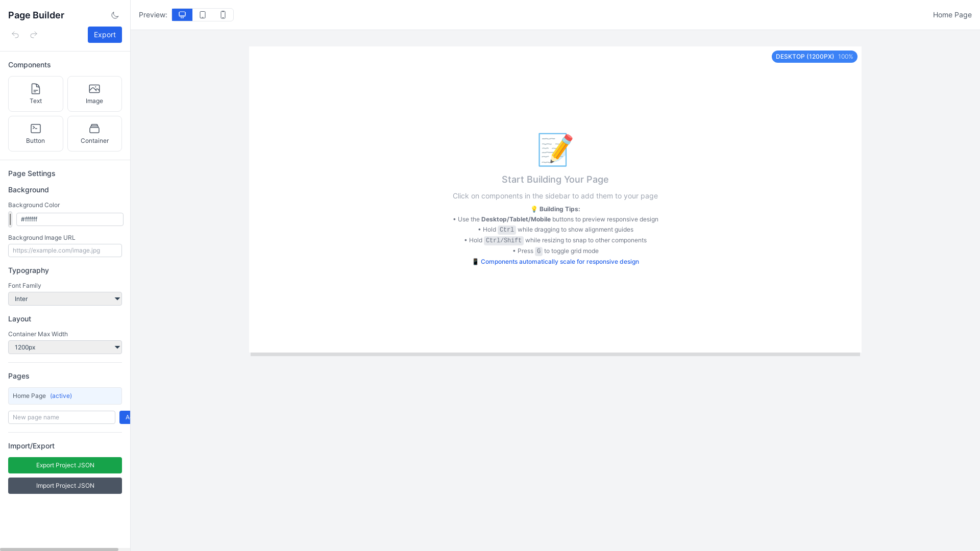Click the Components section heading
This screenshot has width=980, height=551.
pyautogui.click(x=29, y=65)
